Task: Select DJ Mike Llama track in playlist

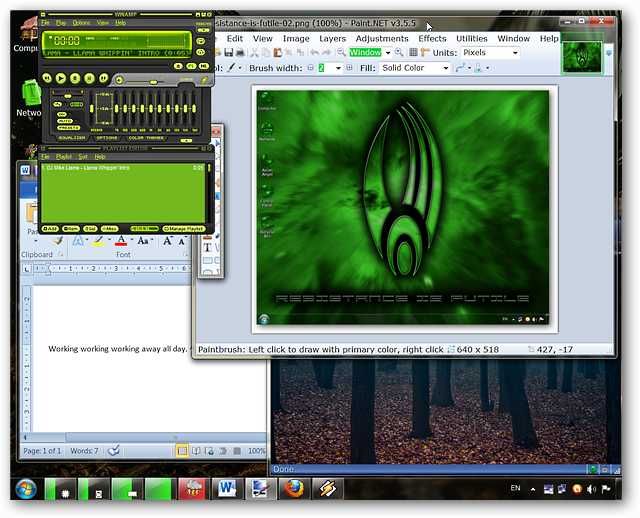Action: (x=122, y=168)
